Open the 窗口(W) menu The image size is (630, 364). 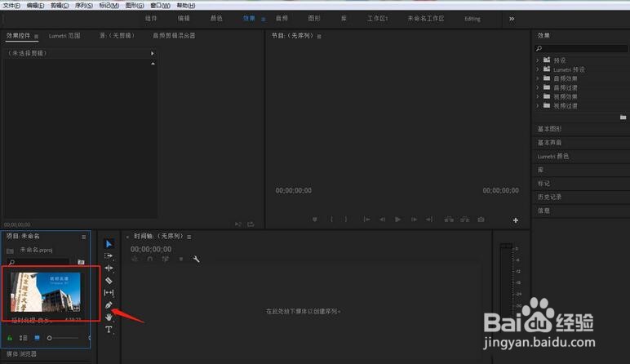pos(160,5)
